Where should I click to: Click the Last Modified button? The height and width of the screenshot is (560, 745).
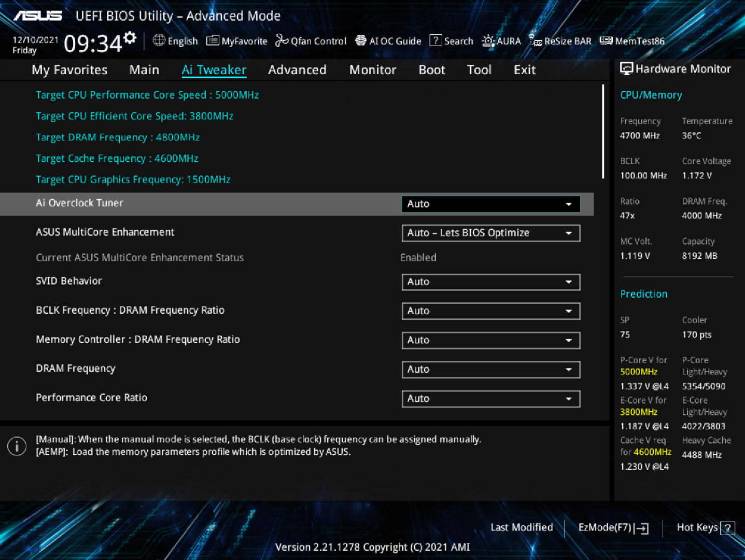(x=522, y=527)
